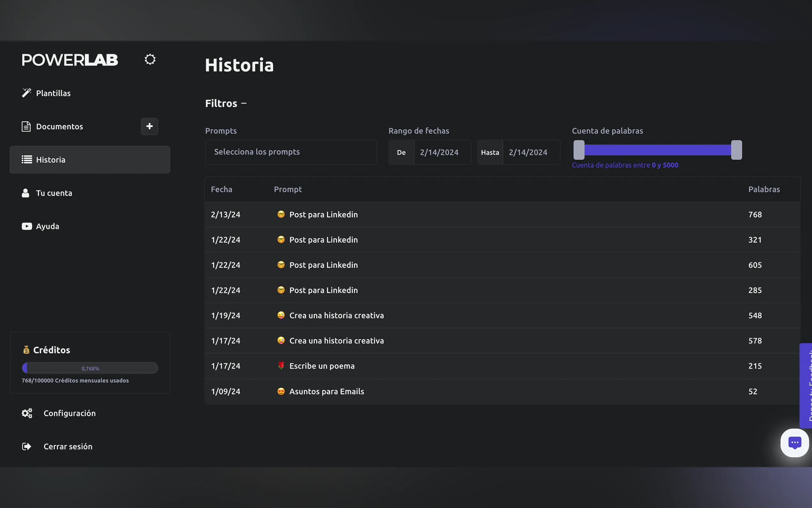The image size is (812, 508).
Task: Open the Escribe un poema history entry
Action: click(322, 366)
